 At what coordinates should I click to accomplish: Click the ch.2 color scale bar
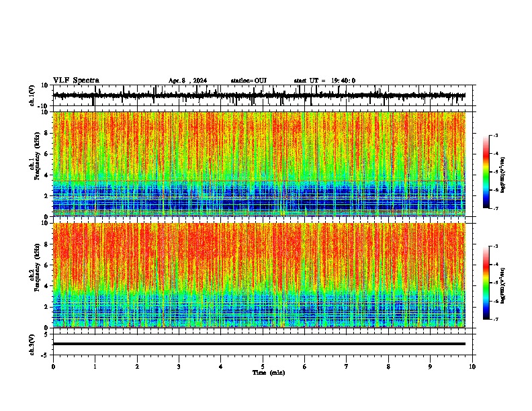click(486, 283)
